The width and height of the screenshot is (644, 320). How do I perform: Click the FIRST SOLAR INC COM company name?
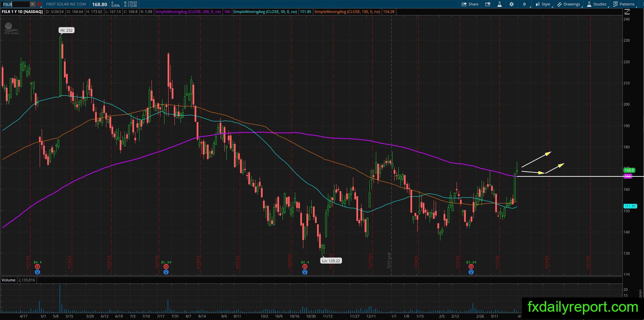(x=66, y=4)
